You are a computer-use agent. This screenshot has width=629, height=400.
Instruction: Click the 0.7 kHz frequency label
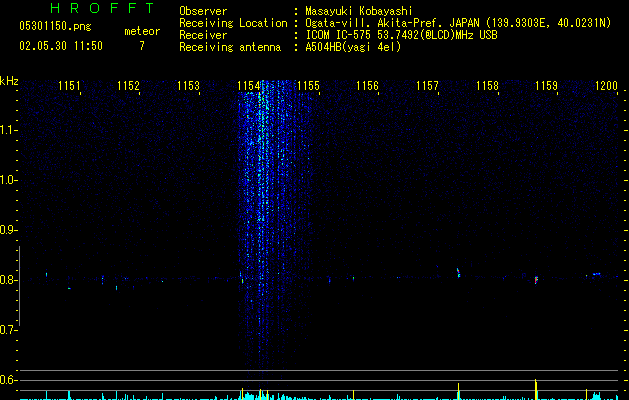pyautogui.click(x=8, y=330)
